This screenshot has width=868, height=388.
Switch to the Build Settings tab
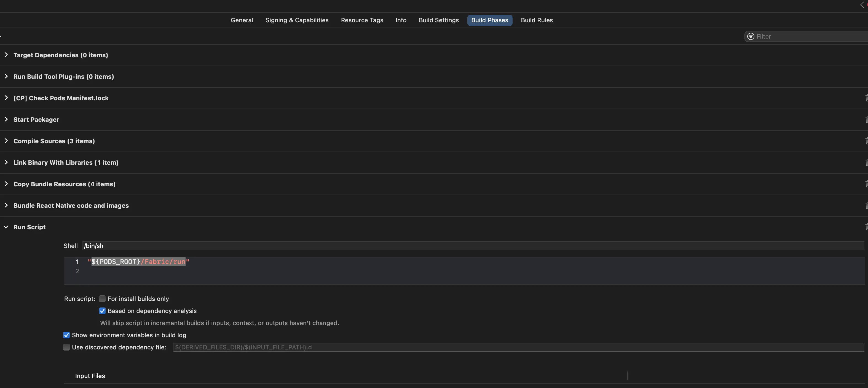click(438, 20)
